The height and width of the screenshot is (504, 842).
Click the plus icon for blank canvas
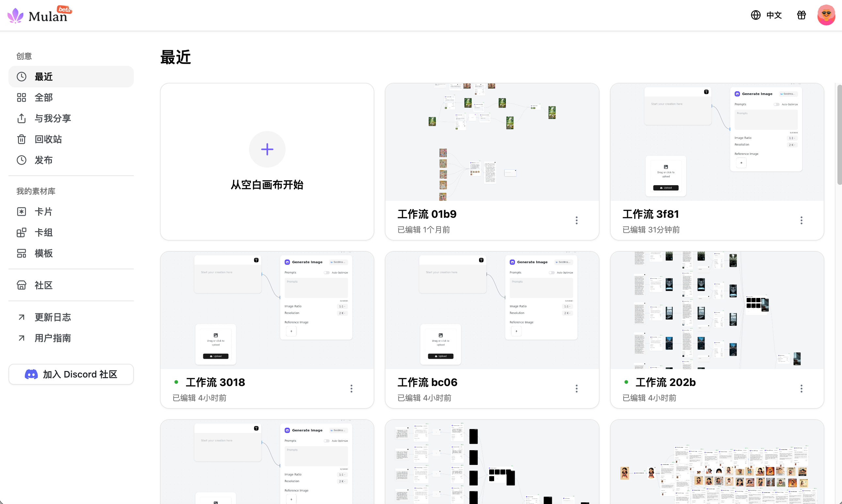click(267, 149)
